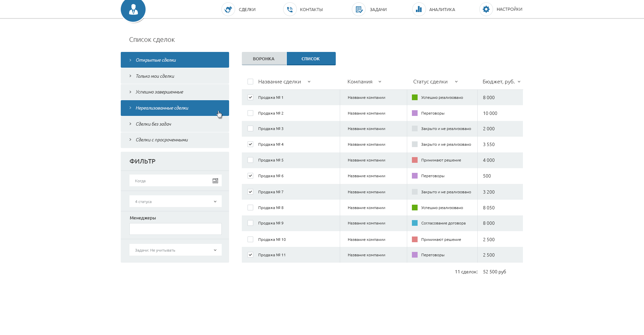Click the 10 000 budget value
The height and width of the screenshot is (335, 644).
click(x=490, y=113)
